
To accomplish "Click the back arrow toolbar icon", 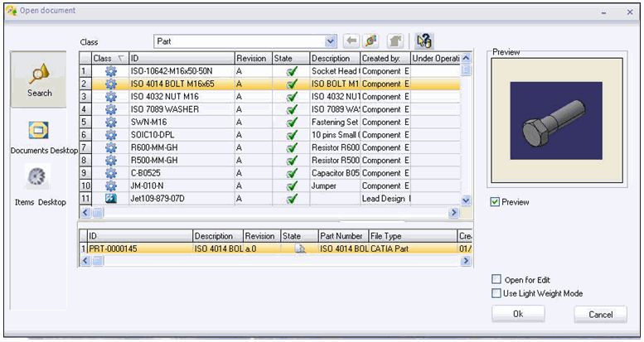I will (351, 41).
